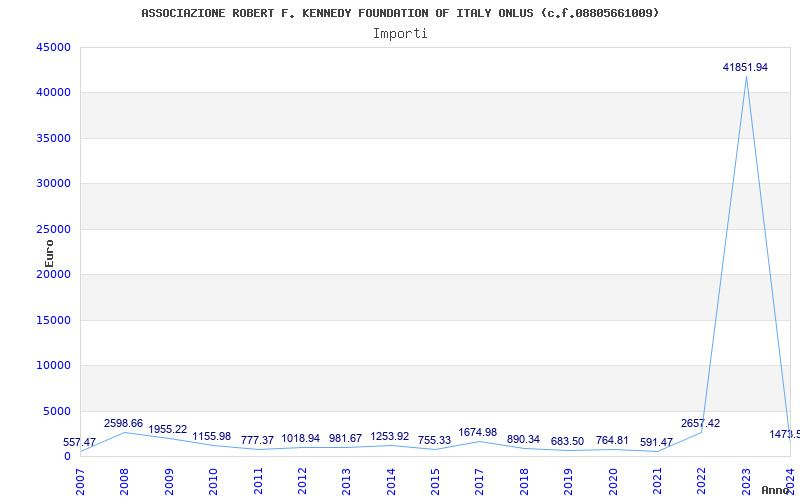This screenshot has width=800, height=500.
Task: Select the 2009 year tick label
Action: pyautogui.click(x=169, y=482)
